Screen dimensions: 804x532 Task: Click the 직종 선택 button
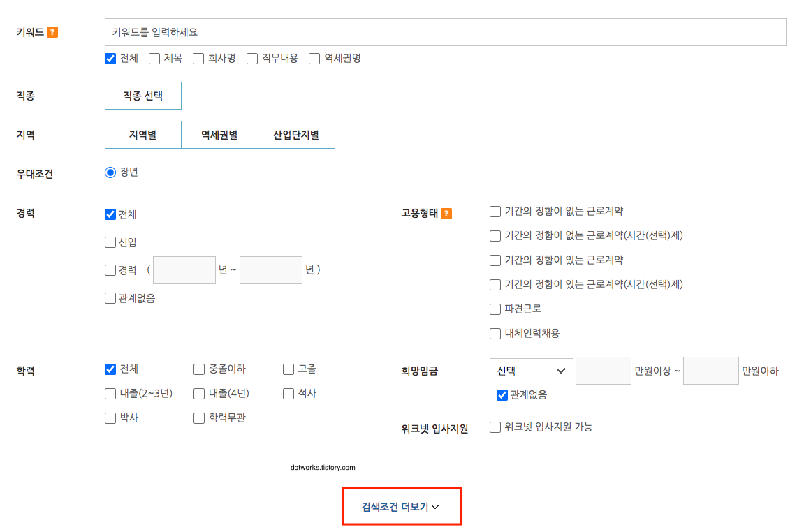click(142, 96)
